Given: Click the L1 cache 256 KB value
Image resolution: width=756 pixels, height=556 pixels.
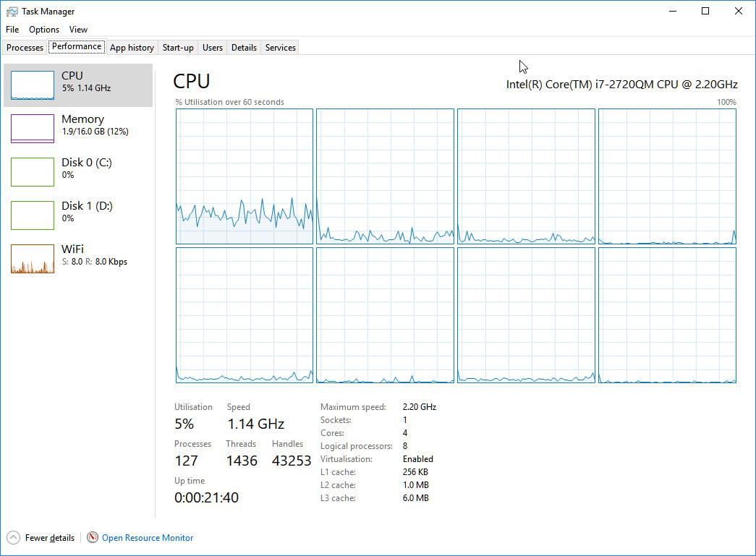Looking at the screenshot, I should pyautogui.click(x=415, y=472).
